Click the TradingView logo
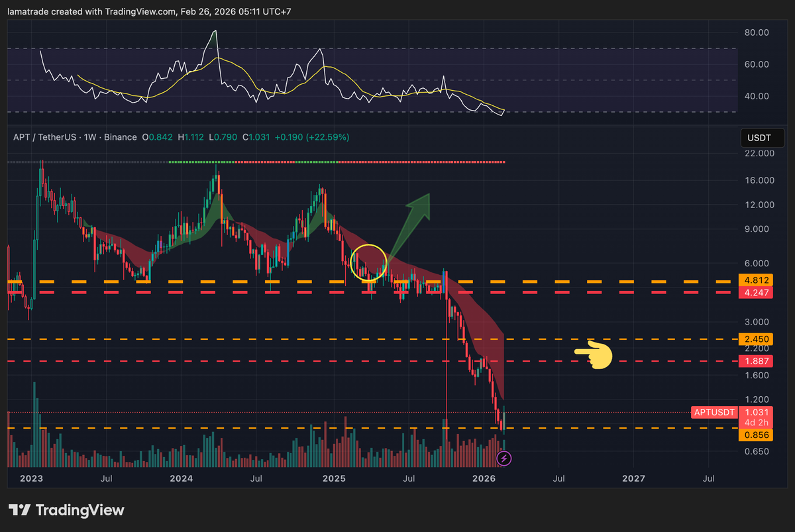The height and width of the screenshot is (532, 795). 66,510
